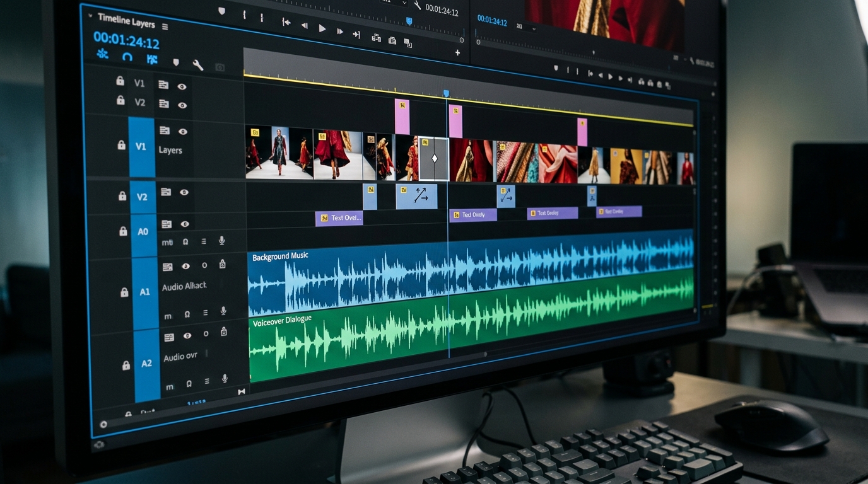Open the A1 track options lines menu
868x484 pixels.
[x=205, y=313]
